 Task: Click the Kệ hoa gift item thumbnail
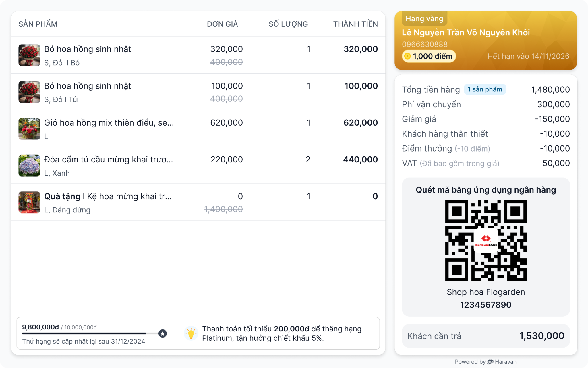pyautogui.click(x=29, y=202)
